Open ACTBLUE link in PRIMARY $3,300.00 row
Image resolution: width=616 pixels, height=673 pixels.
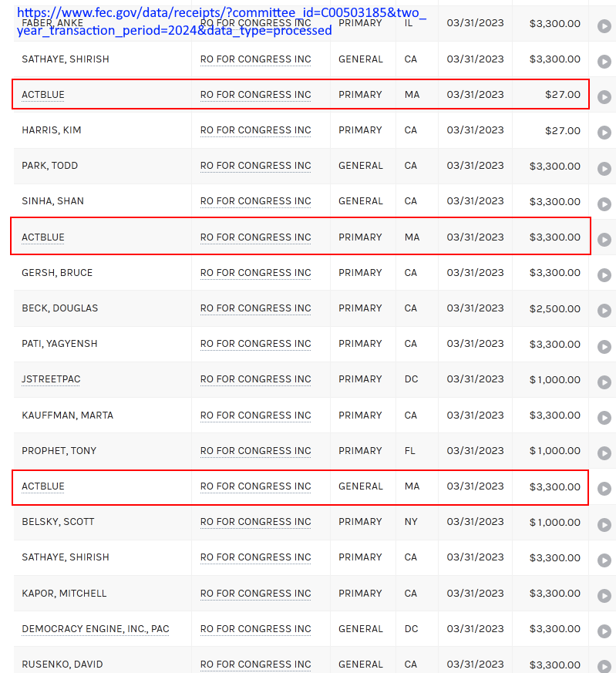pos(43,237)
